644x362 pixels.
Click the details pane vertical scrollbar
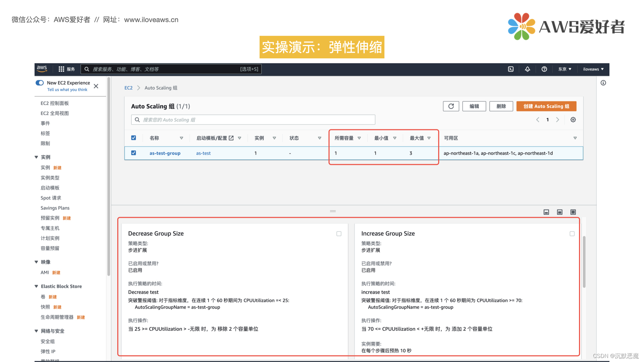pos(584,261)
